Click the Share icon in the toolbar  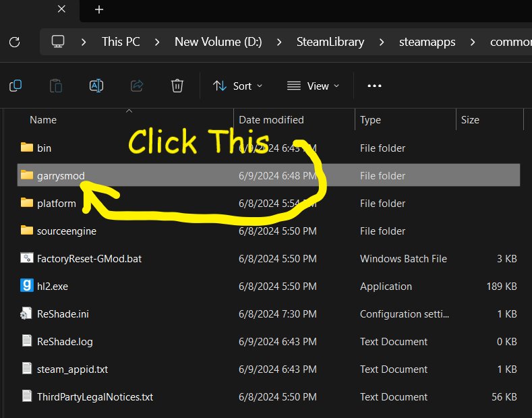coord(137,86)
